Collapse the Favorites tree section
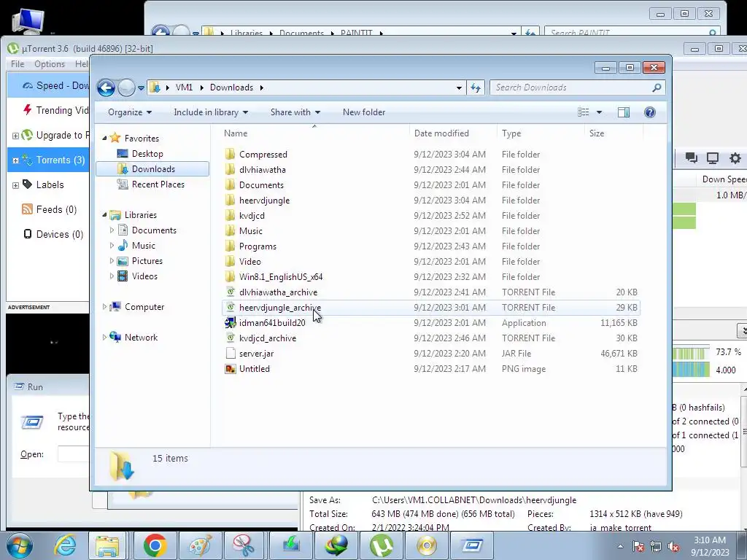 pos(105,138)
